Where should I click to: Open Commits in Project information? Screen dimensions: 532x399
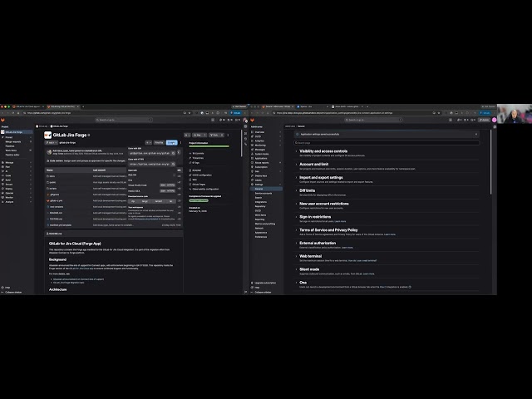coord(198,153)
